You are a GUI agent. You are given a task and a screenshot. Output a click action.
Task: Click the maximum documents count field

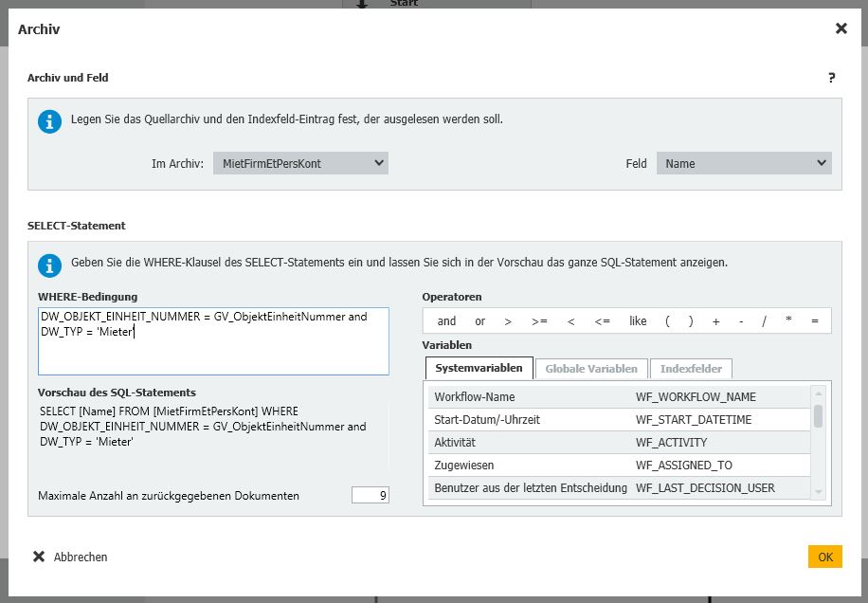click(x=370, y=495)
